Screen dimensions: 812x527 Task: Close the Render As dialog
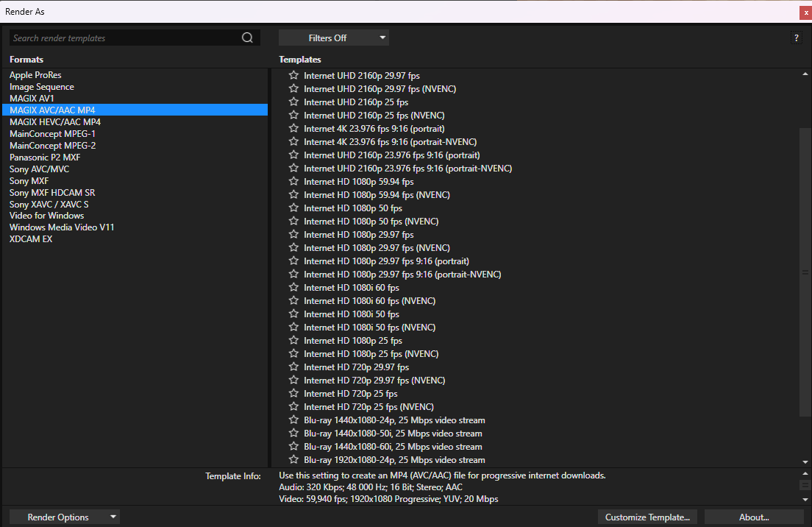[806, 13]
